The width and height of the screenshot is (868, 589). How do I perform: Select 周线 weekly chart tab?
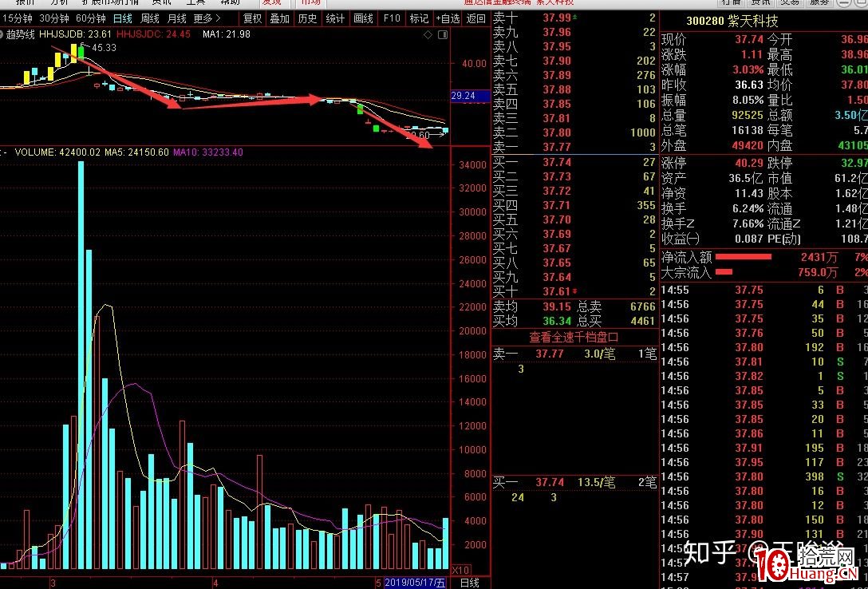(x=149, y=18)
